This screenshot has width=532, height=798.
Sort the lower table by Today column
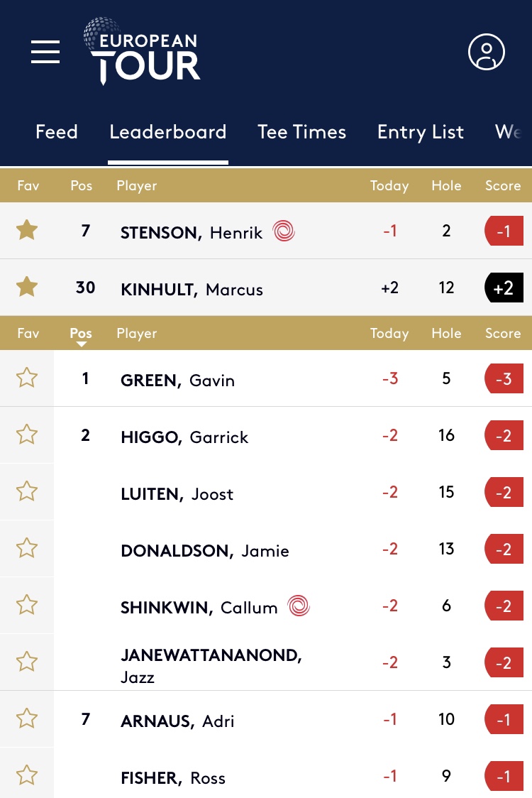389,334
